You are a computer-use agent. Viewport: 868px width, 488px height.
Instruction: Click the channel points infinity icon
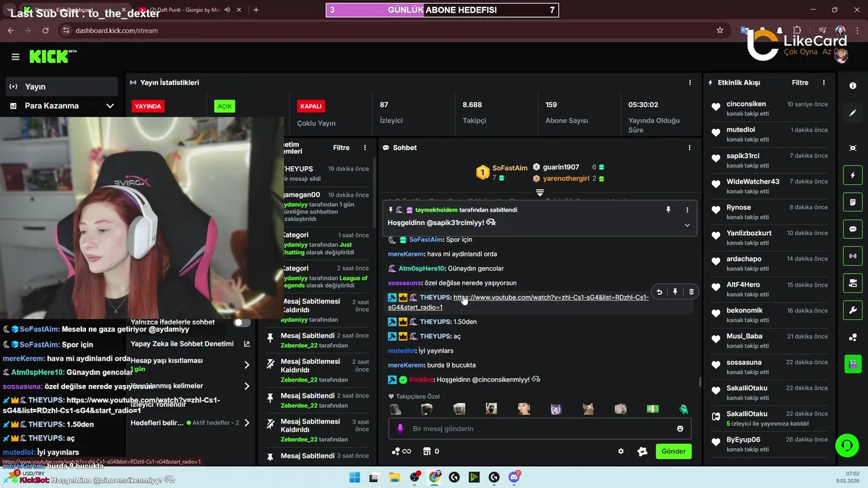[x=401, y=451]
